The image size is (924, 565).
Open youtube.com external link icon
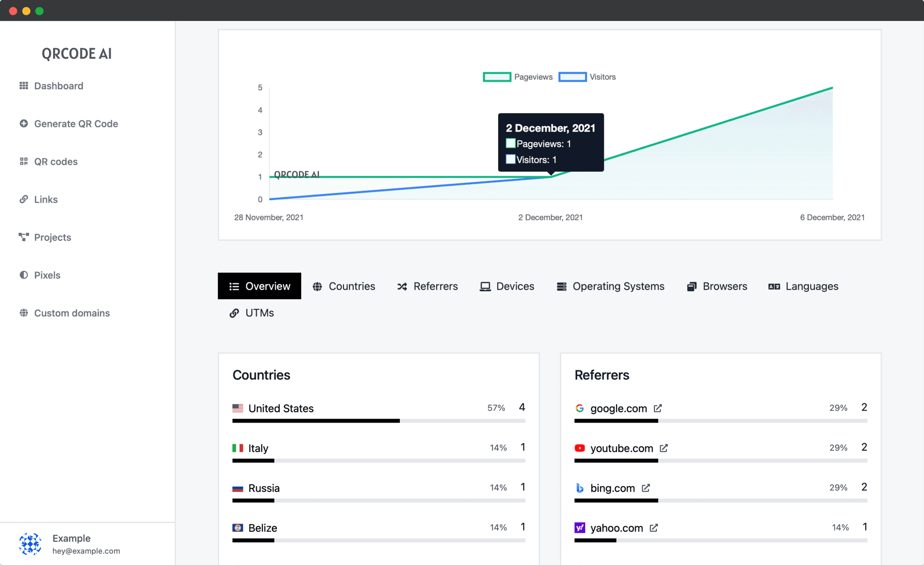[x=664, y=448]
